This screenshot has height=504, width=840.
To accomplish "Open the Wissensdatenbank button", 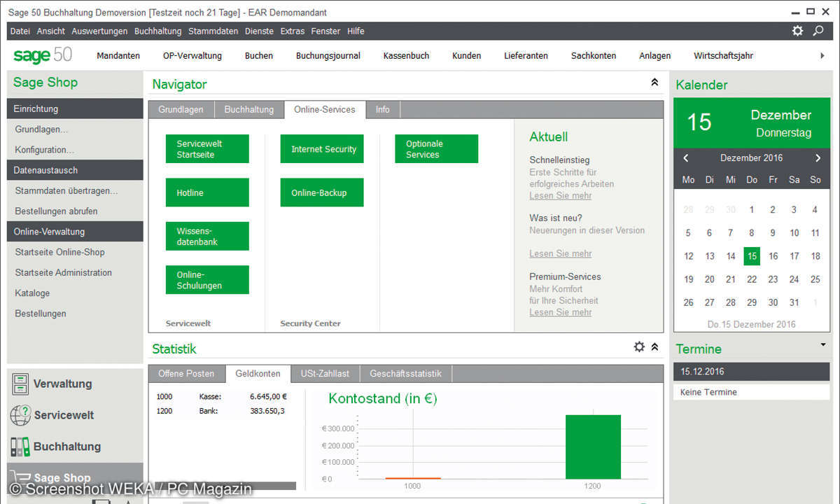I will 207,236.
